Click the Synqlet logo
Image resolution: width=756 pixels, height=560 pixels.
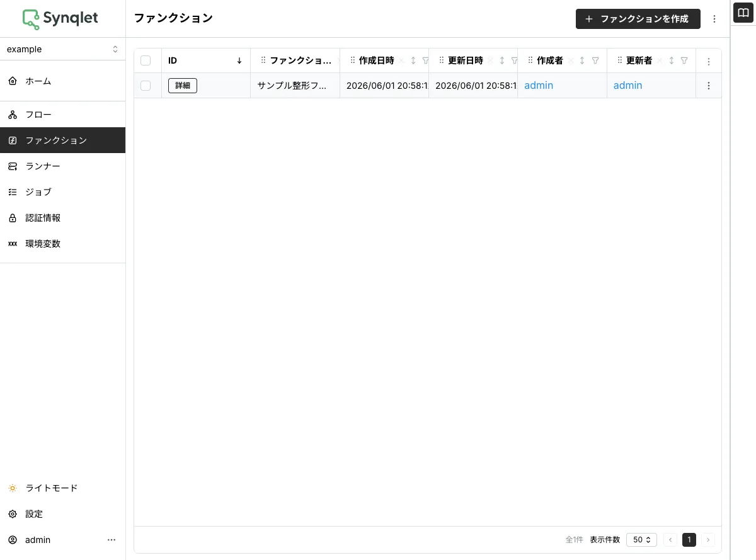pyautogui.click(x=60, y=19)
